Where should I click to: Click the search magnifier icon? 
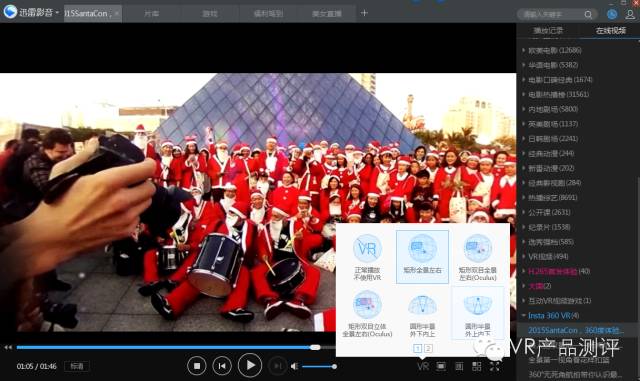[588, 14]
